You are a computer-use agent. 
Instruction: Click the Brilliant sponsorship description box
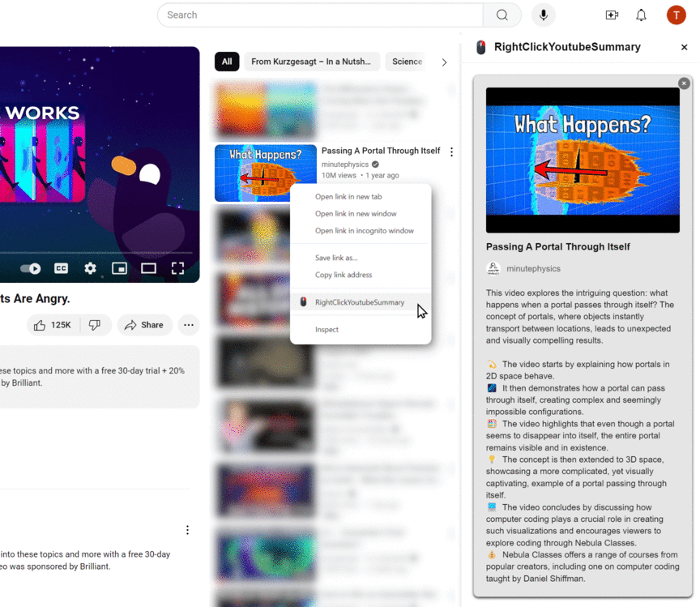(x=99, y=377)
